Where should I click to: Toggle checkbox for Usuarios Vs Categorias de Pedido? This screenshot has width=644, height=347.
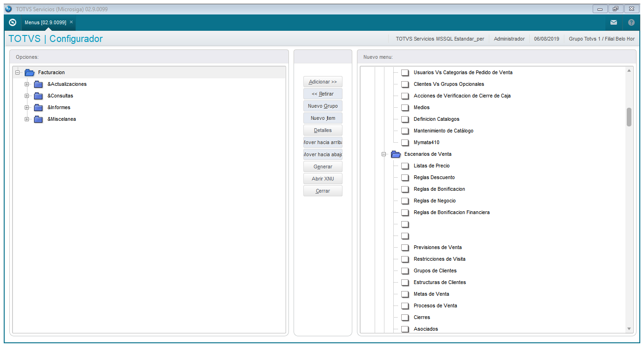pyautogui.click(x=405, y=72)
